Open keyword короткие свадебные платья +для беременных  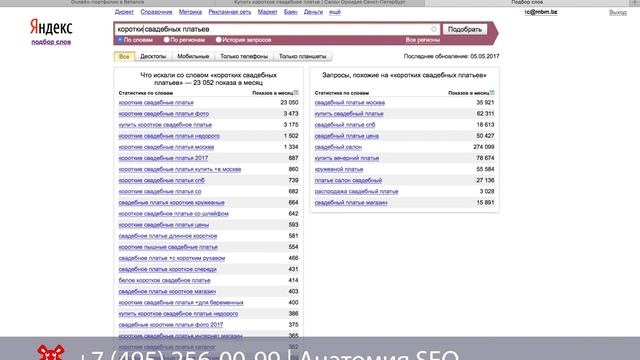pos(181,302)
